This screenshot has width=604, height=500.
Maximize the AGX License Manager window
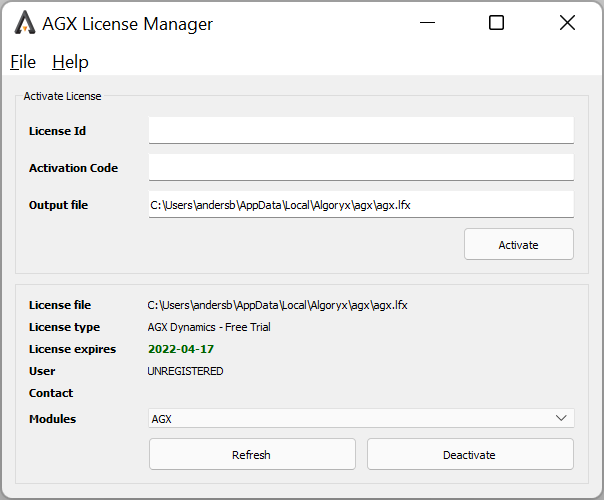point(496,23)
